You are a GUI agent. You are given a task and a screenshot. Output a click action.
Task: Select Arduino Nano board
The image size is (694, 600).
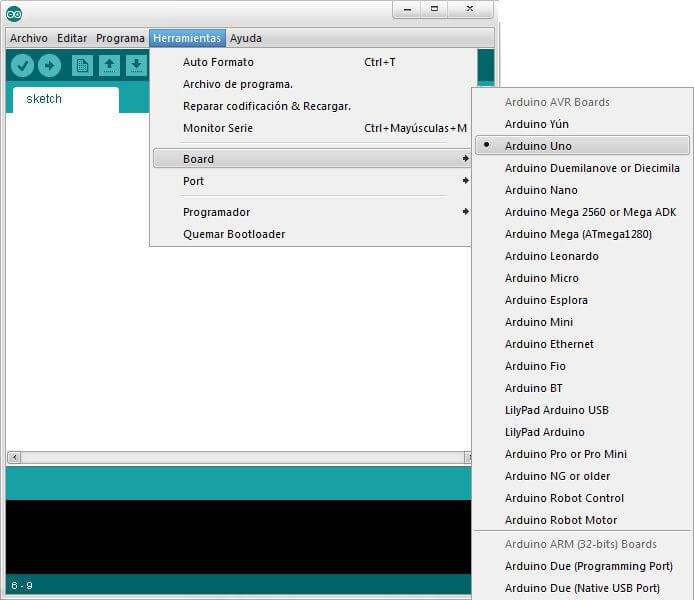coord(582,190)
